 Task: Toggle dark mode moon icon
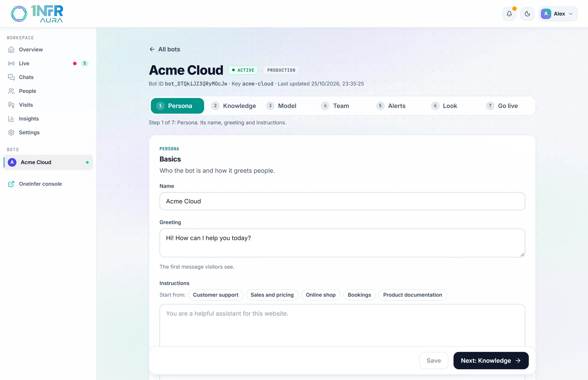click(x=527, y=14)
